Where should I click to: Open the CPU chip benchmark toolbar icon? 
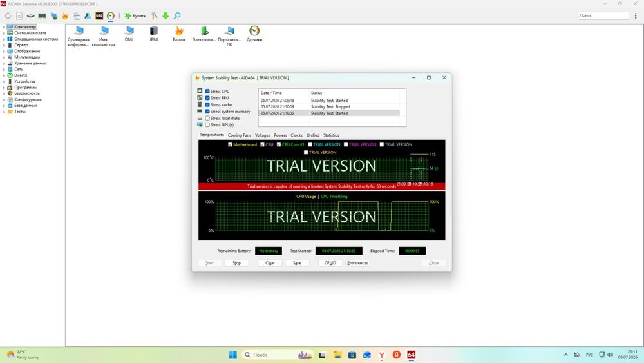coord(31,15)
